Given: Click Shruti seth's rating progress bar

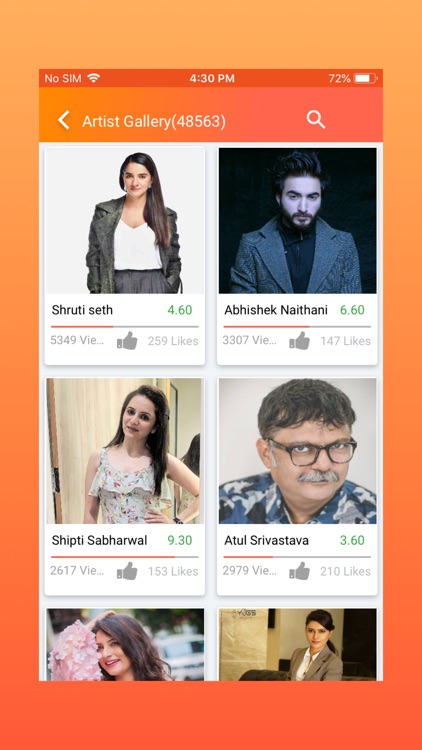Looking at the screenshot, I should tap(124, 327).
